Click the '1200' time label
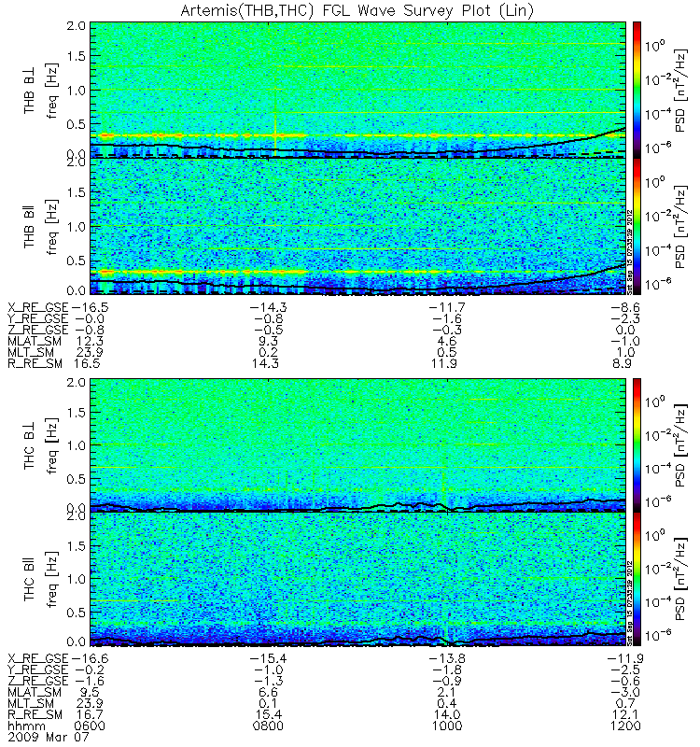This screenshot has height=747, width=700. pos(625,726)
